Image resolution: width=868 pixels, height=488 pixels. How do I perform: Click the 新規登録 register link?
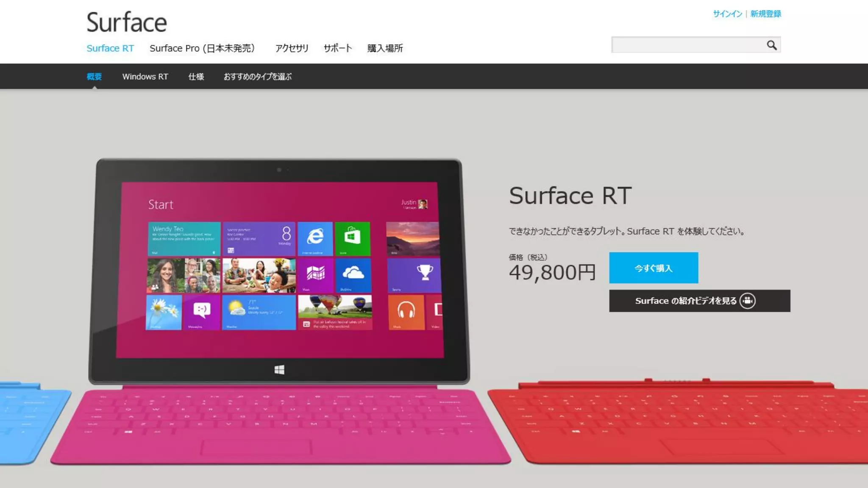coord(765,14)
